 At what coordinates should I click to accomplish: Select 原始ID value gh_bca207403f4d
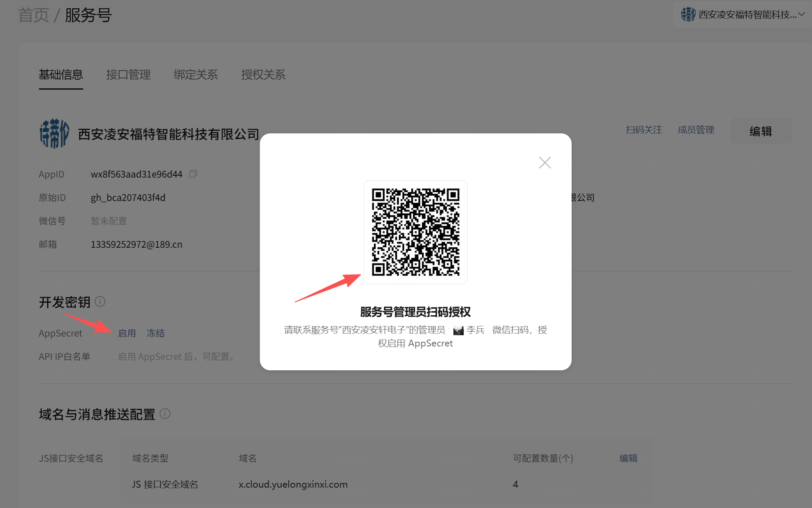point(128,197)
